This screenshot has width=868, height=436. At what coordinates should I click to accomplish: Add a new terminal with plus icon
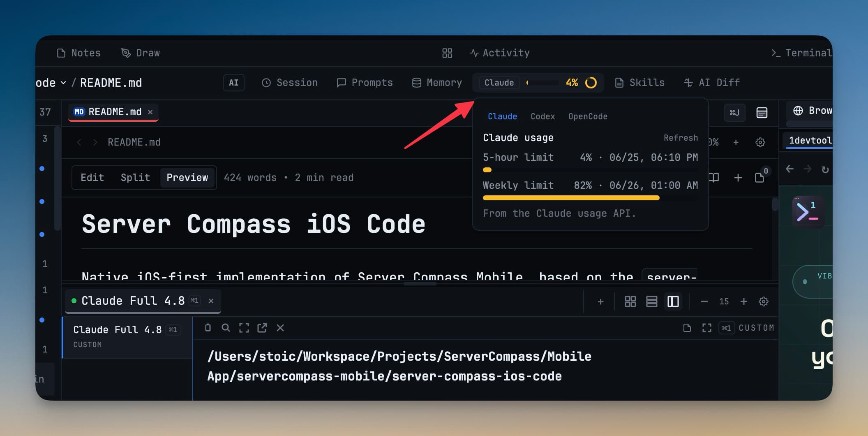(x=600, y=301)
